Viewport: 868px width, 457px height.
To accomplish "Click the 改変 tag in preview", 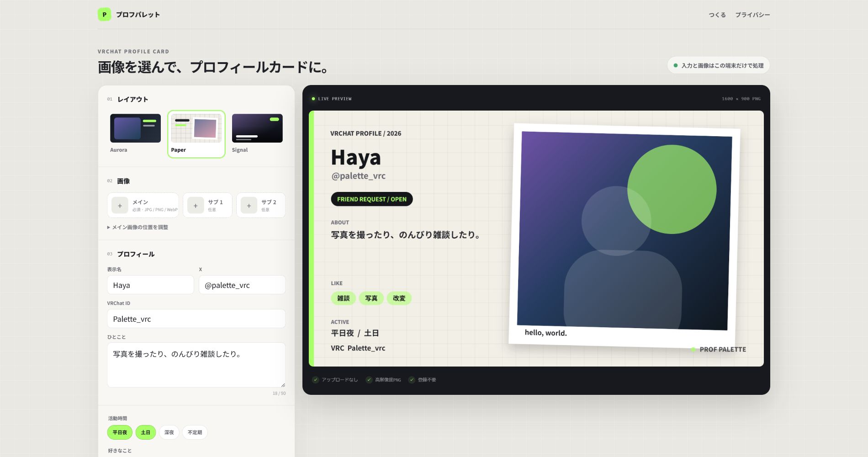I will 399,298.
